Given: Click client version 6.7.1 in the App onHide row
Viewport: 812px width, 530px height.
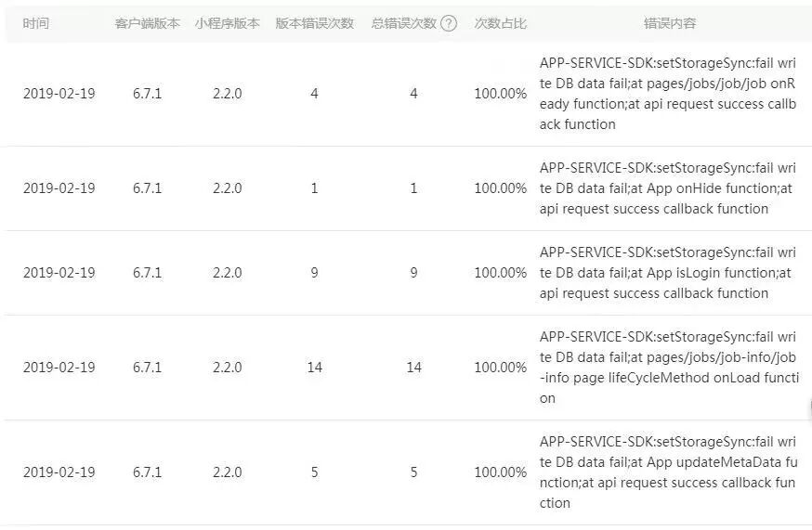Looking at the screenshot, I should pos(147,188).
